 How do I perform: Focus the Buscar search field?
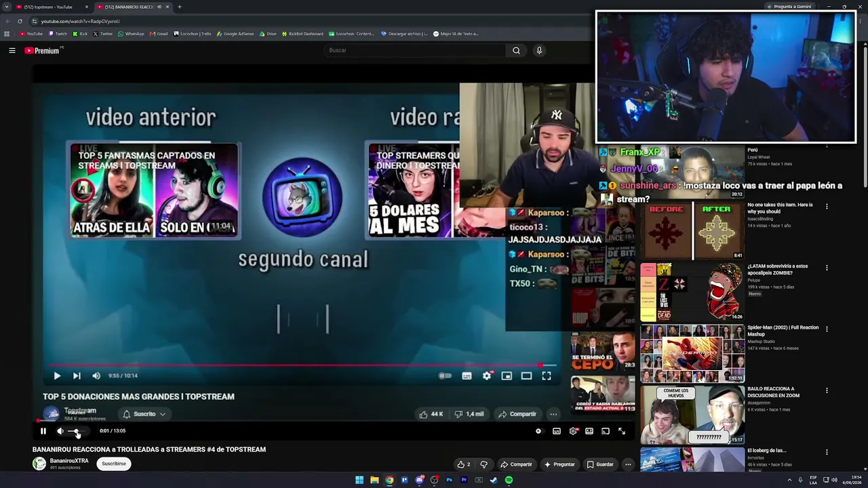tap(415, 50)
